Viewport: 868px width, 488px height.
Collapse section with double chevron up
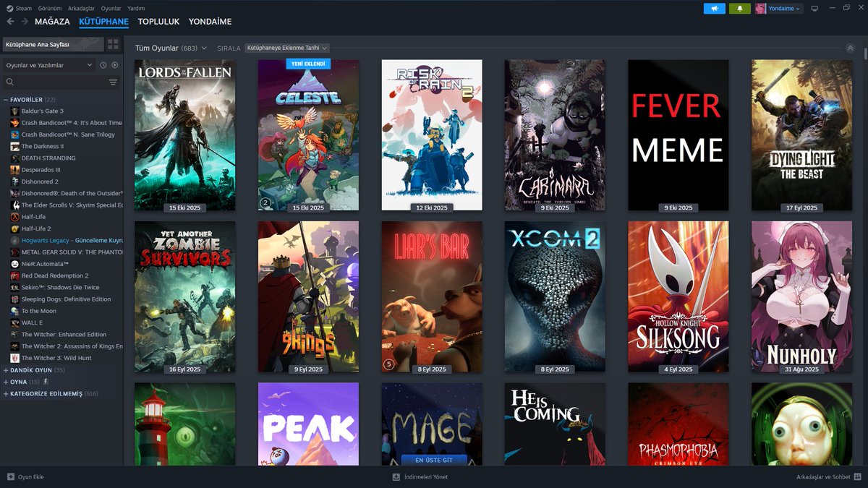point(850,48)
